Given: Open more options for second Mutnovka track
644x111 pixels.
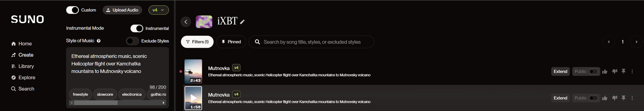Looking at the screenshot, I should tap(632, 98).
